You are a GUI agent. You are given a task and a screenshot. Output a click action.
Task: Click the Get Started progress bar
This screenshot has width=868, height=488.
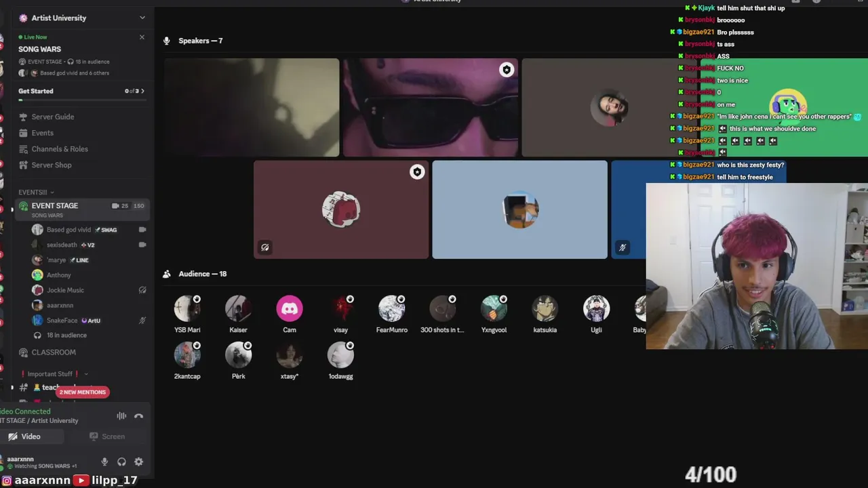pos(81,100)
